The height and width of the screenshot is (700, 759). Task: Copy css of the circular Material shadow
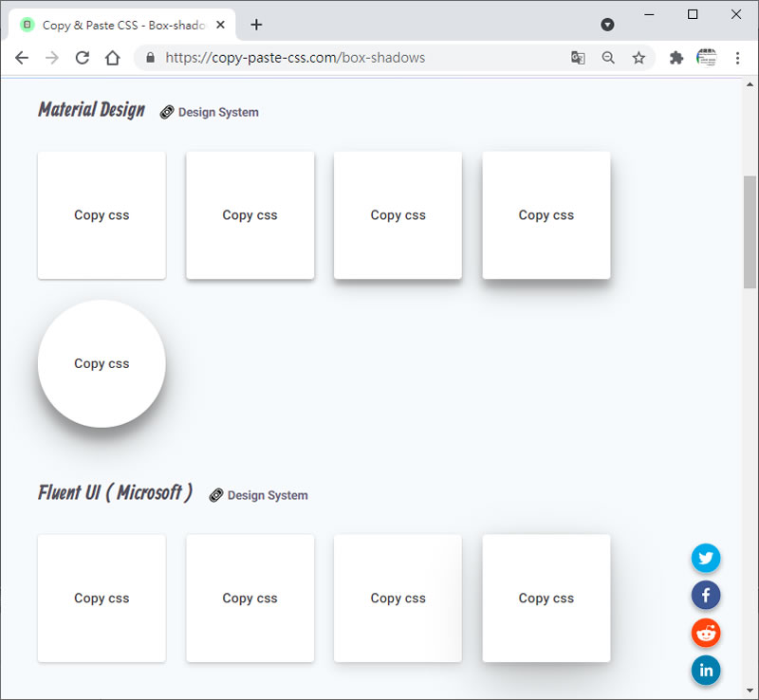click(x=102, y=363)
